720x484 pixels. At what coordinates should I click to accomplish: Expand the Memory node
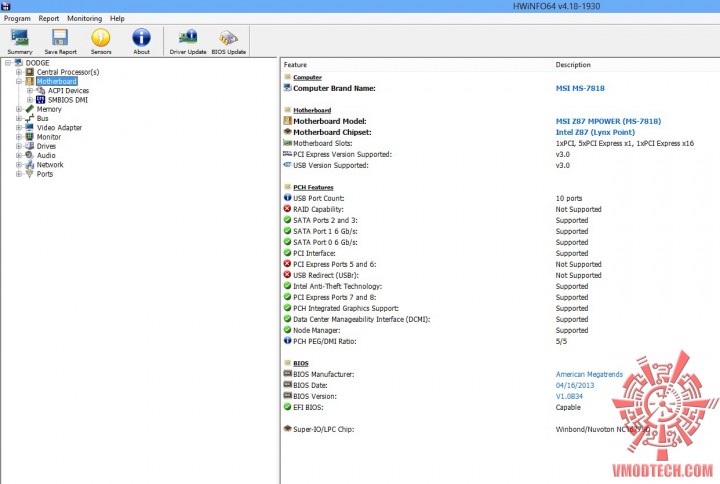pos(19,109)
